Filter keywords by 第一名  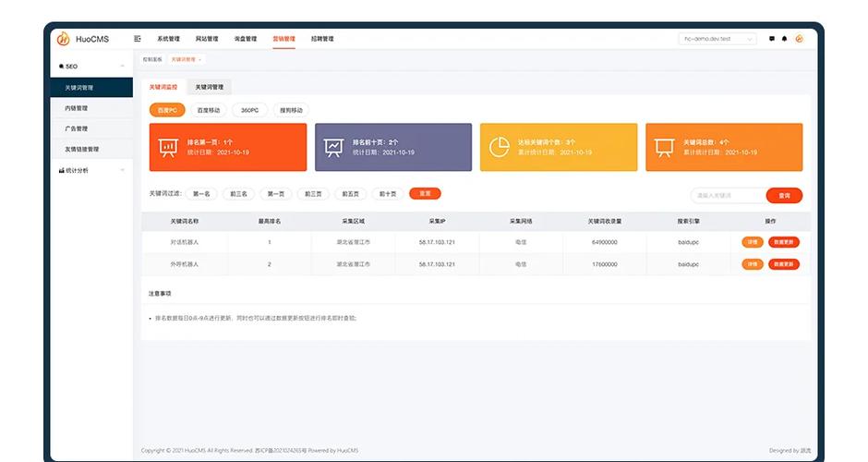click(201, 194)
